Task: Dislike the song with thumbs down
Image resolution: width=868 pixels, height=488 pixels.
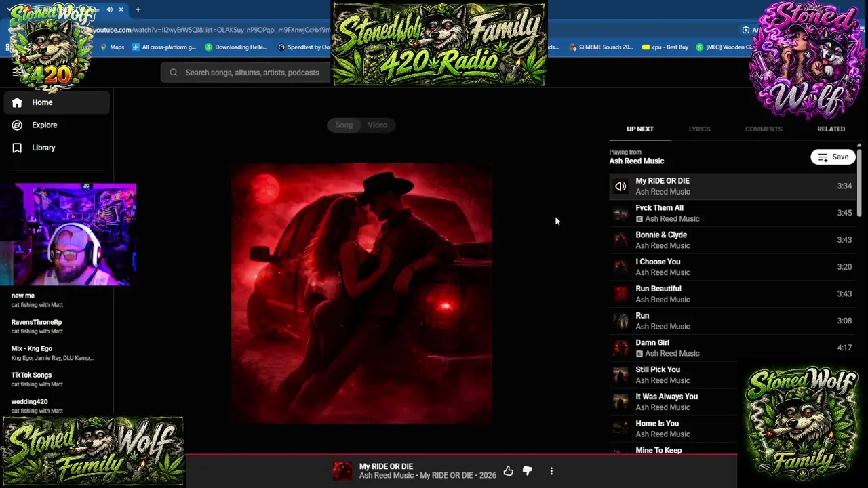Action: [528, 471]
